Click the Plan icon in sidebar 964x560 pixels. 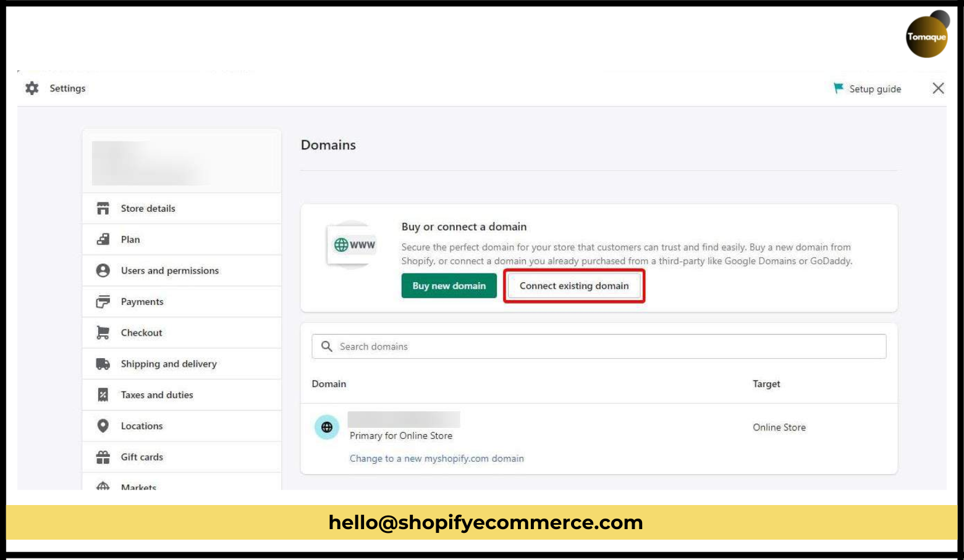[103, 240]
